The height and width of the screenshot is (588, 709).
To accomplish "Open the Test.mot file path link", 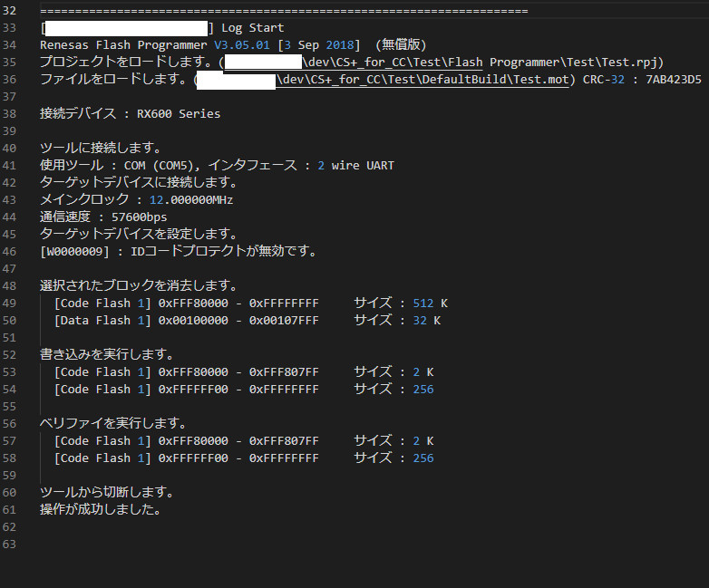I will pyautogui.click(x=422, y=80).
